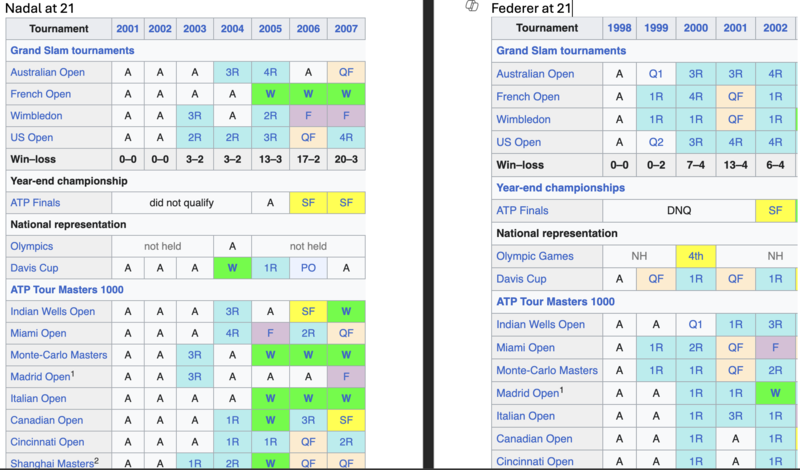Open Miami Open link in Nadal's table
800x470 pixels.
pyautogui.click(x=38, y=333)
